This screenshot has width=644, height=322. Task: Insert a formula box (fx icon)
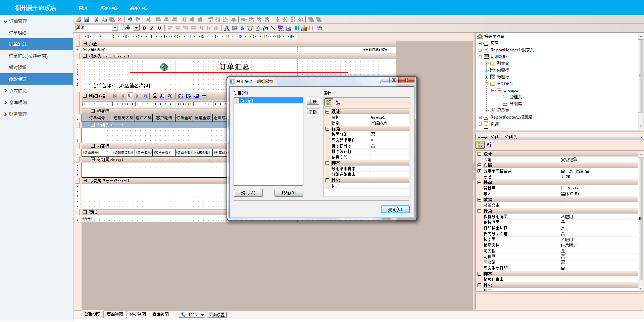click(242, 28)
